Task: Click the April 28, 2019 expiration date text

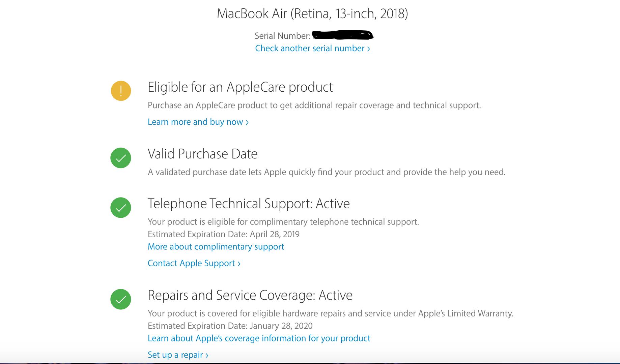Action: [275, 234]
